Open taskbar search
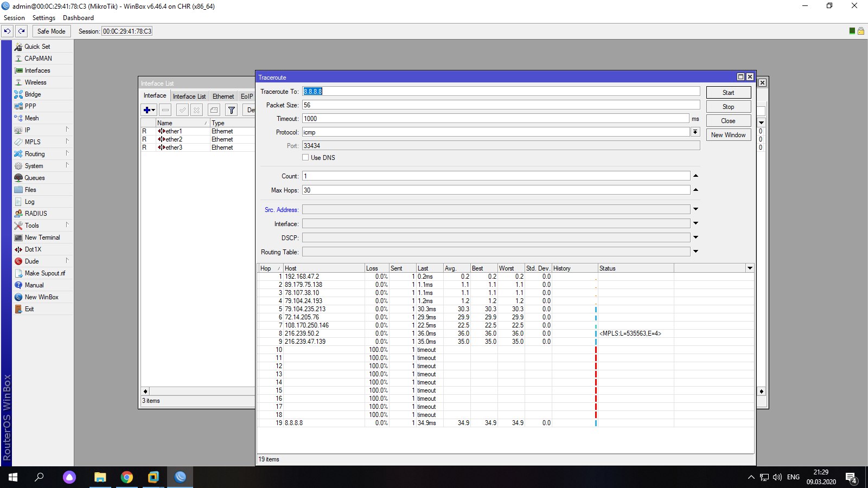Screen dimensions: 868x488 pyautogui.click(x=39, y=477)
